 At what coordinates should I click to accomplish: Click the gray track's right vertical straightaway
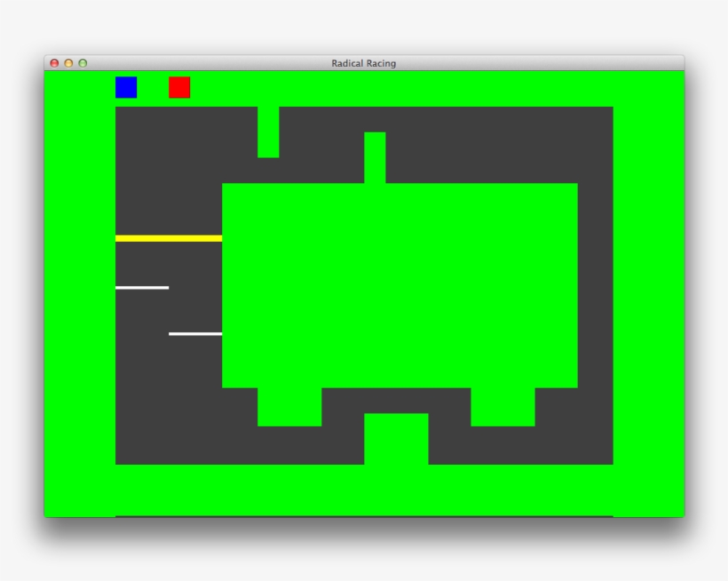(595, 284)
